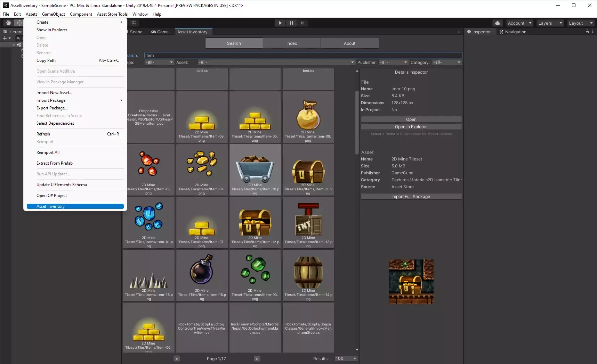This screenshot has height=364, width=597.
Task: Select the Hand tool in the toolbar
Action: pos(8,23)
